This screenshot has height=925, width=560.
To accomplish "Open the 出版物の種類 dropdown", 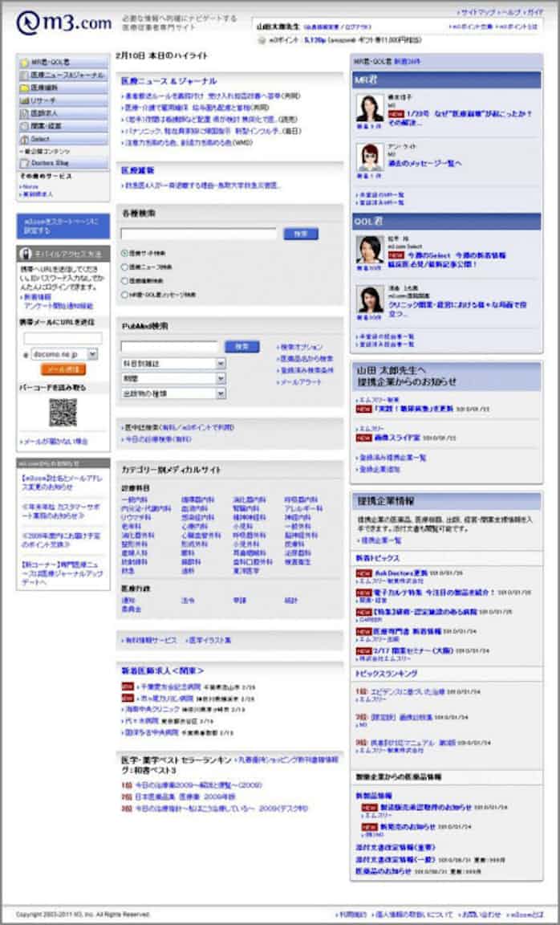I will (173, 393).
